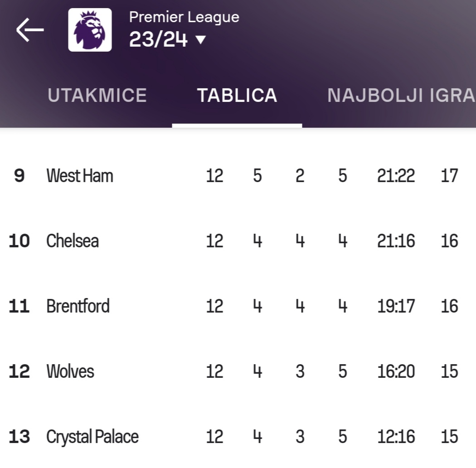Tap Crystal Palace's 15 points

(449, 437)
